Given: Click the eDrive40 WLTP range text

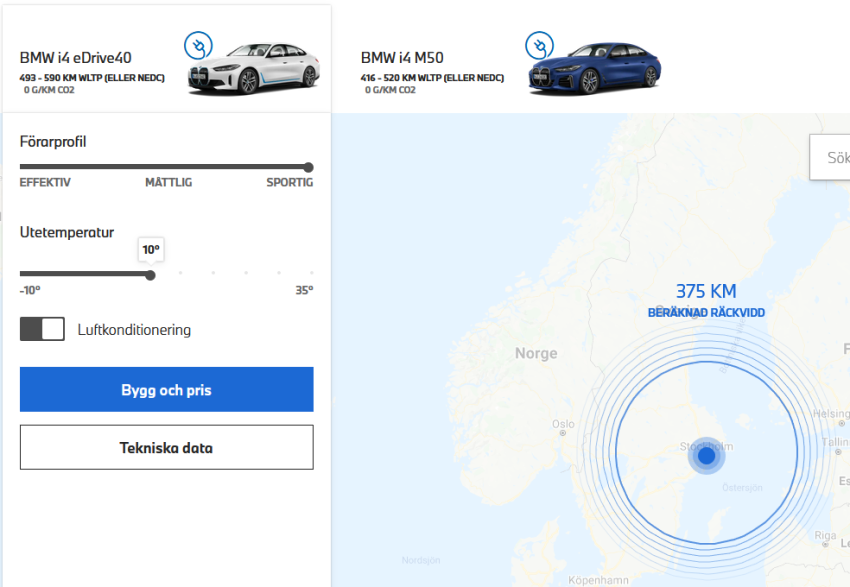Looking at the screenshot, I should 92,78.
